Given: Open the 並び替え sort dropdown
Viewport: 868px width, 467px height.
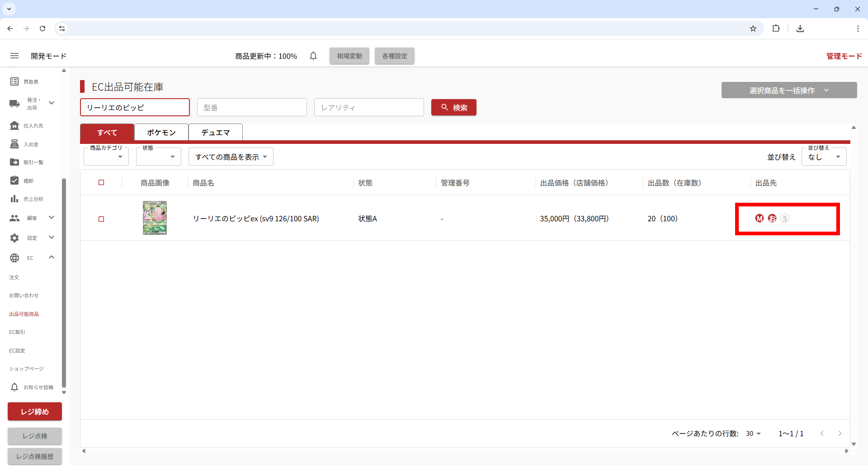Looking at the screenshot, I should tap(824, 157).
